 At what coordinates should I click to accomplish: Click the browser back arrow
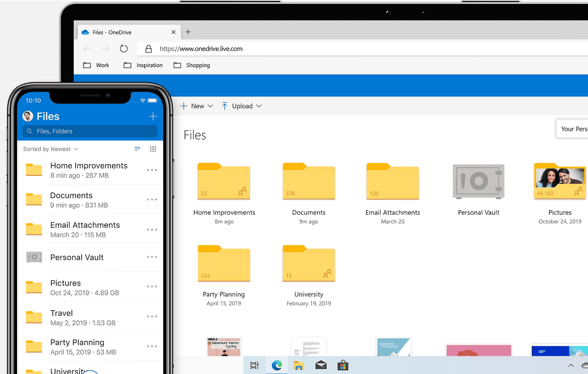[87, 48]
